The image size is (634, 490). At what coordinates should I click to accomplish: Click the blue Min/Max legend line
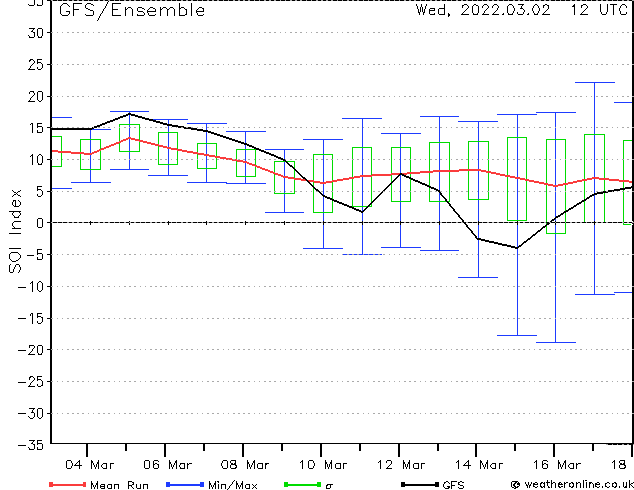(x=185, y=484)
